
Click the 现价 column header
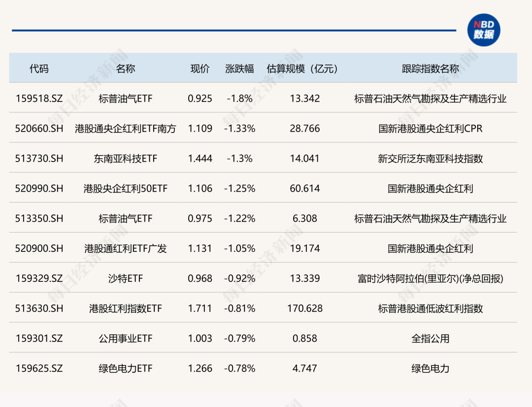(199, 69)
